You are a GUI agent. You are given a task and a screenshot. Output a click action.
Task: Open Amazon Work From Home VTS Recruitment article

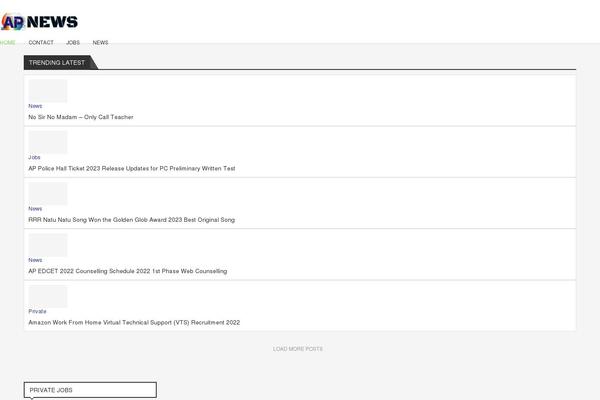[x=134, y=322]
